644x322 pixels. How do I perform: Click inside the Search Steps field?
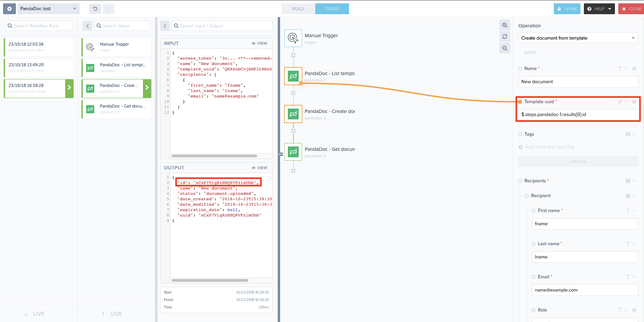point(122,25)
